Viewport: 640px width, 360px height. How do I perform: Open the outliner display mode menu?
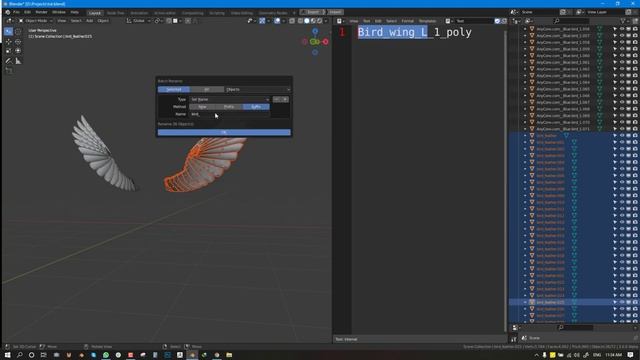click(x=529, y=21)
